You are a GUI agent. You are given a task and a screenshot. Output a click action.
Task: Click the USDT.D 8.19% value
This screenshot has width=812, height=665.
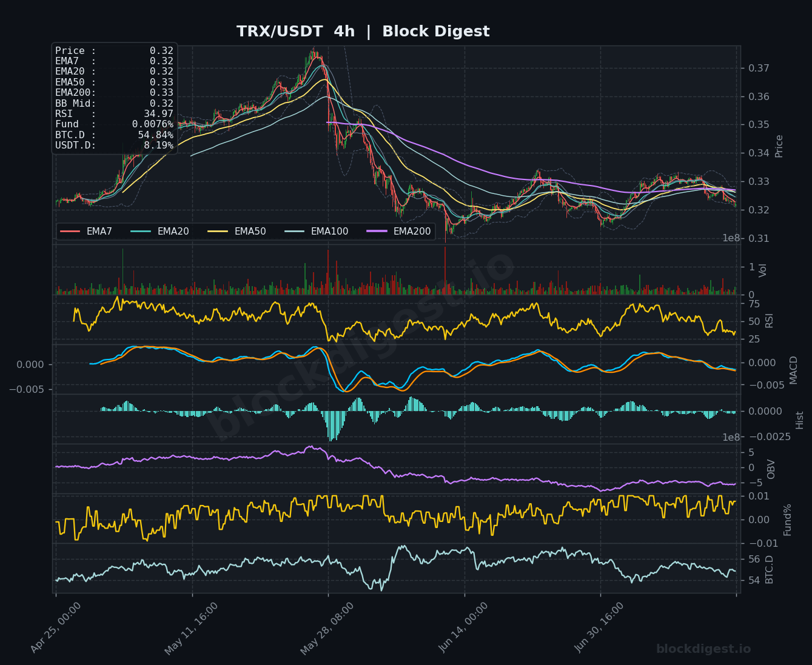(158, 145)
